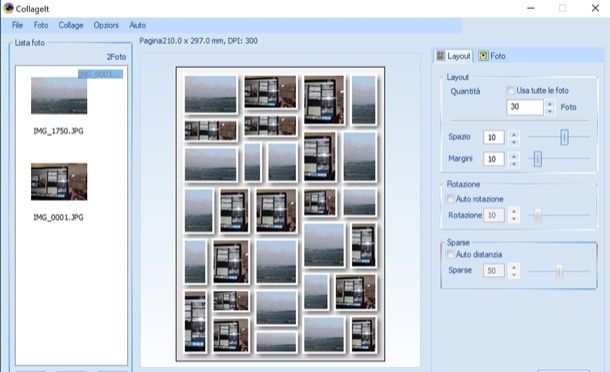Image resolution: width=610 pixels, height=372 pixels.
Task: Open the File menu
Action: point(18,25)
